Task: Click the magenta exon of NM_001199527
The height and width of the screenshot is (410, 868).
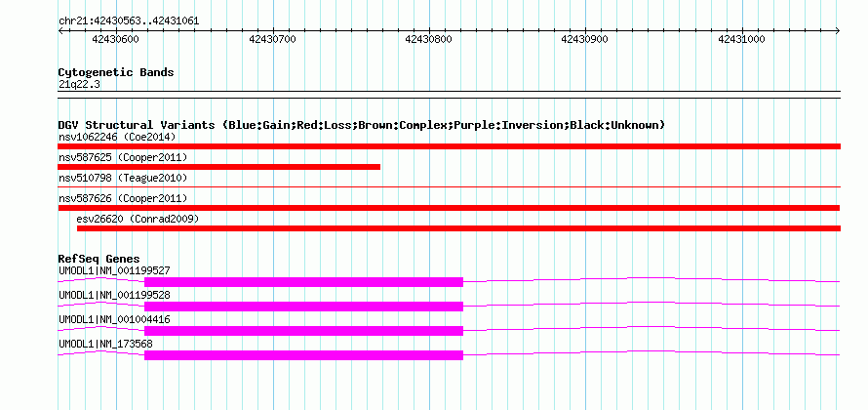Action: (x=303, y=282)
